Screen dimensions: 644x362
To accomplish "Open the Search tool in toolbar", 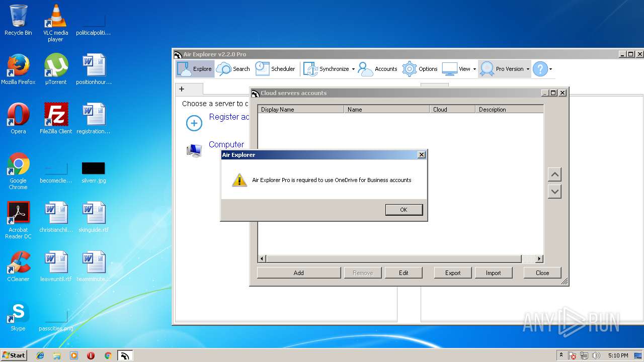I will [x=233, y=69].
